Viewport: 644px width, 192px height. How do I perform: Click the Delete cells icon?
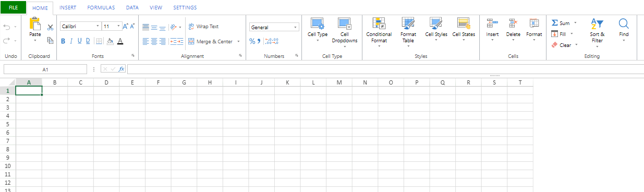pos(513,23)
